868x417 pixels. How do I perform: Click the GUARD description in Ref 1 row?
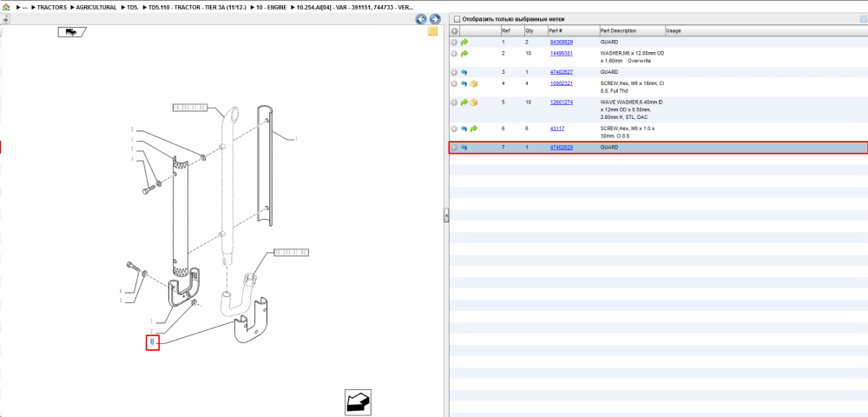(609, 42)
